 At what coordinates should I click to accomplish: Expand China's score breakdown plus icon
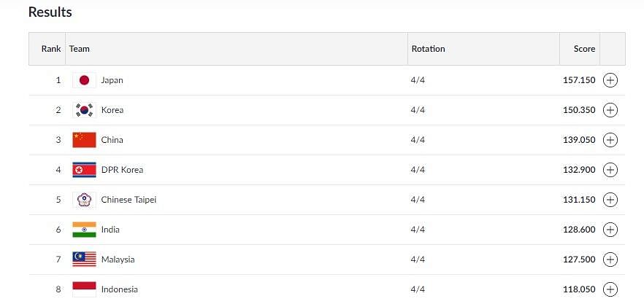point(610,140)
